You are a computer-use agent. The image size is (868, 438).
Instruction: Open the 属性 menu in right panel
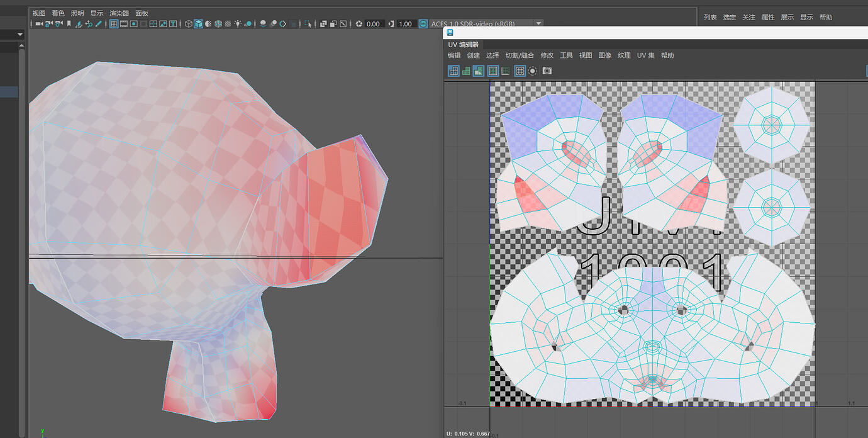(768, 18)
